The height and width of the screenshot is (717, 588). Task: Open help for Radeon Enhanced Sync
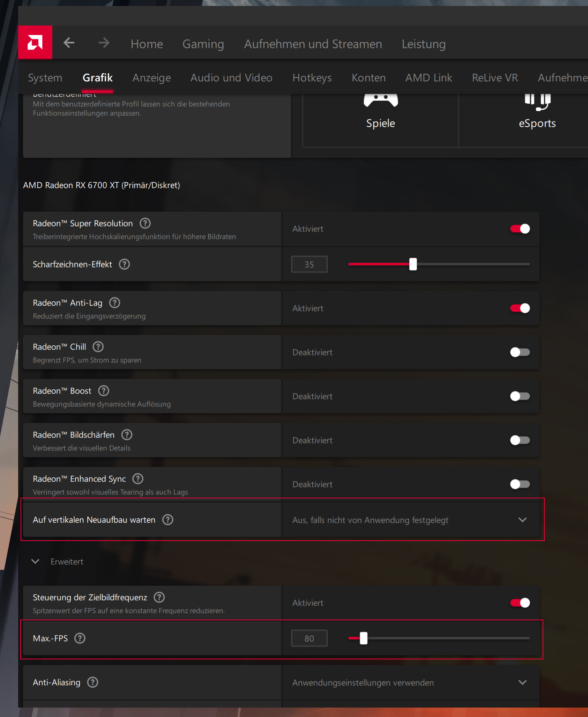click(138, 479)
